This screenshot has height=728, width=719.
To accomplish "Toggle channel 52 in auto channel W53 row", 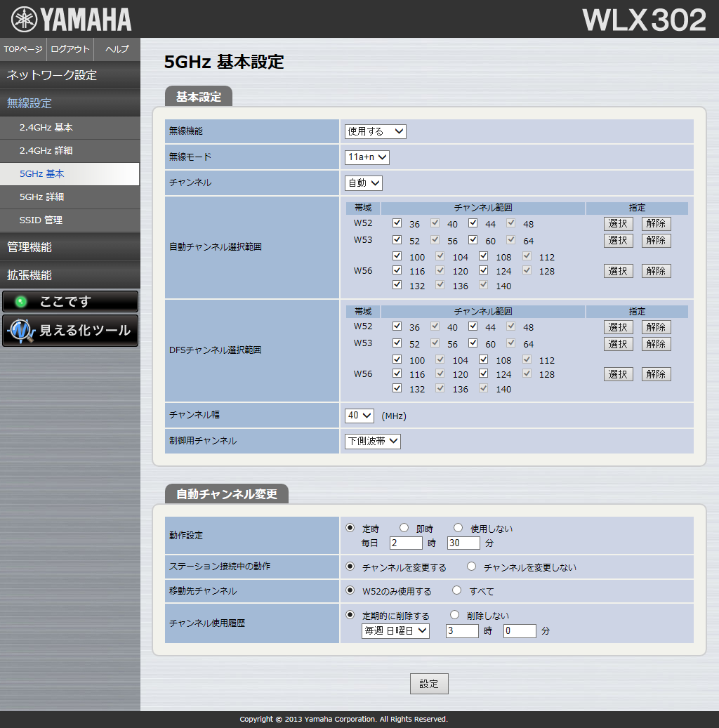I will [397, 240].
